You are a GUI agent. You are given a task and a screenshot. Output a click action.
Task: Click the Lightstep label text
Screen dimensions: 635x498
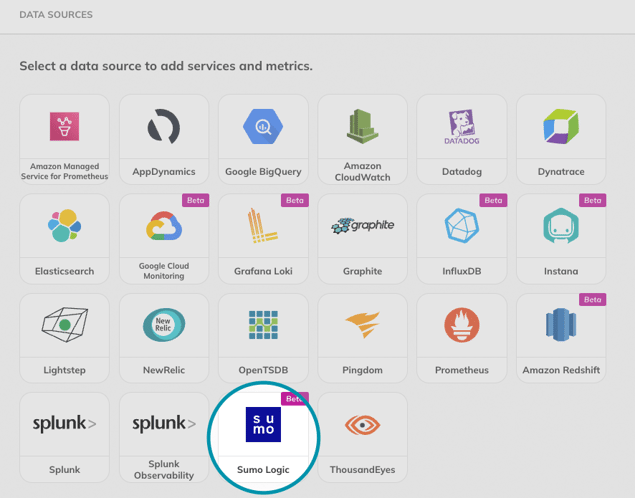pyautogui.click(x=64, y=370)
